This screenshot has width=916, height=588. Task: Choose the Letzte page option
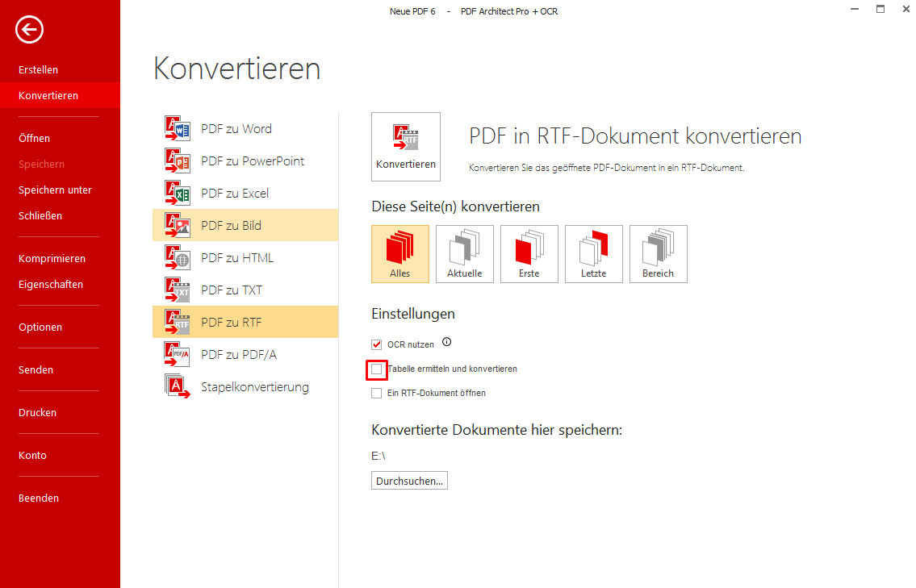click(593, 254)
